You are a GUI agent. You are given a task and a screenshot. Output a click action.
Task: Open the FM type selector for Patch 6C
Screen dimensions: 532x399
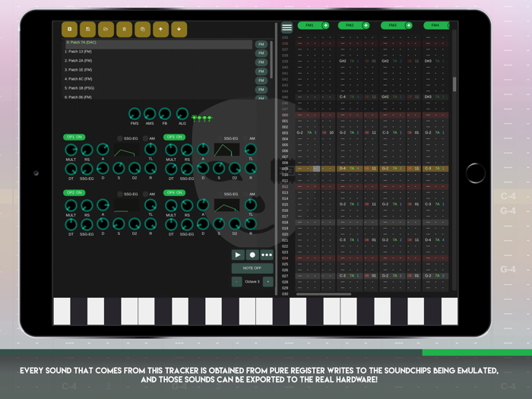point(261,81)
